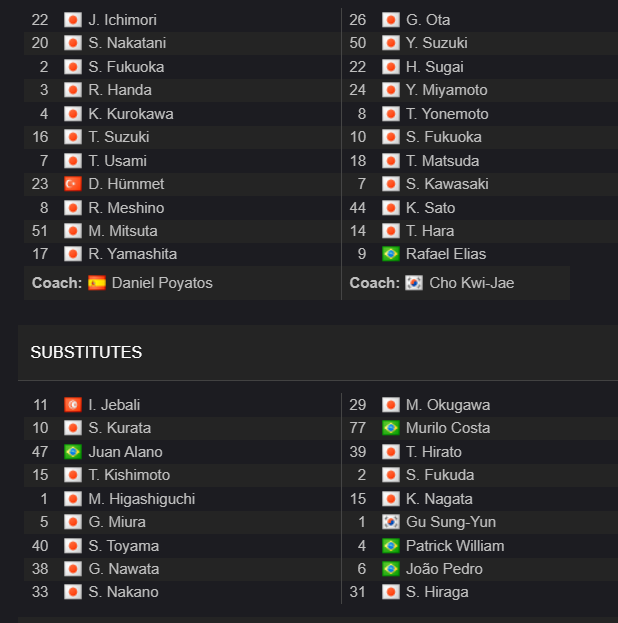Select substitute Patrick William

coord(455,546)
